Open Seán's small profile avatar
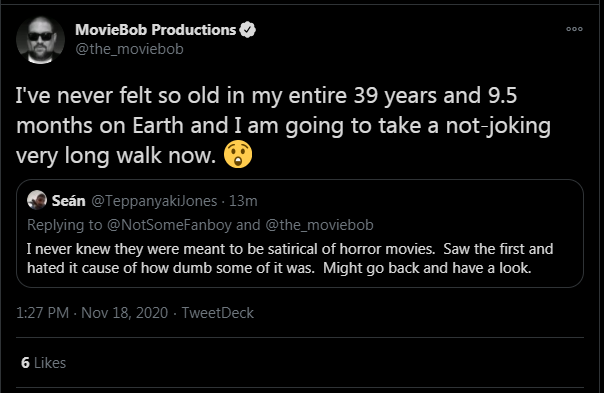Image resolution: width=604 pixels, height=393 pixels. pos(37,200)
